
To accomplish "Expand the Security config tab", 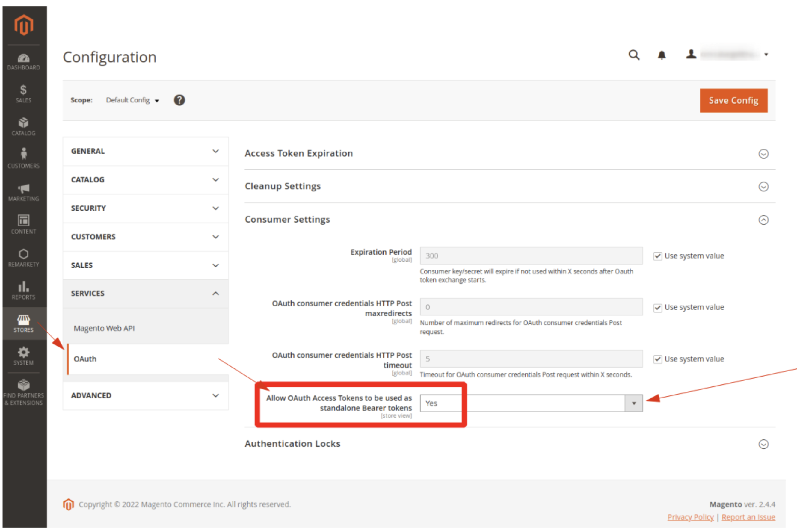I will coord(146,208).
